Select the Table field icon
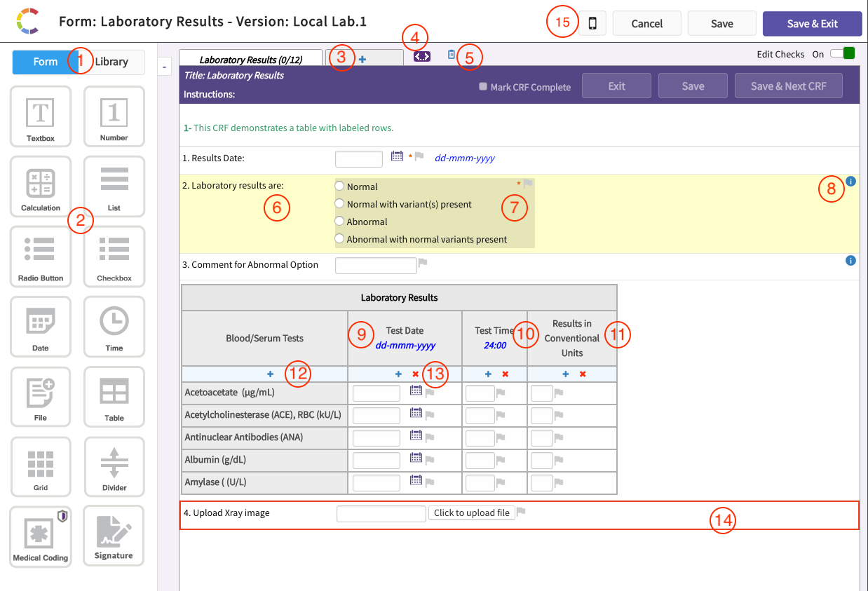The image size is (868, 591). tap(114, 397)
